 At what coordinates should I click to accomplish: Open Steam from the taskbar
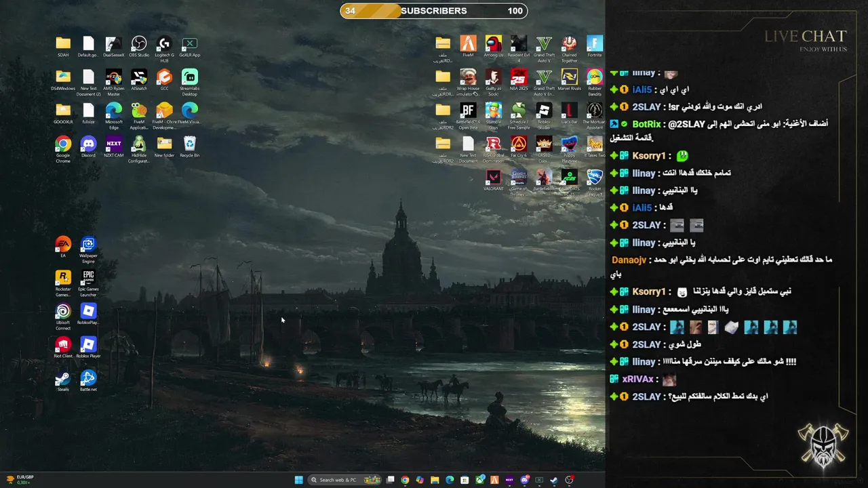[x=555, y=480]
